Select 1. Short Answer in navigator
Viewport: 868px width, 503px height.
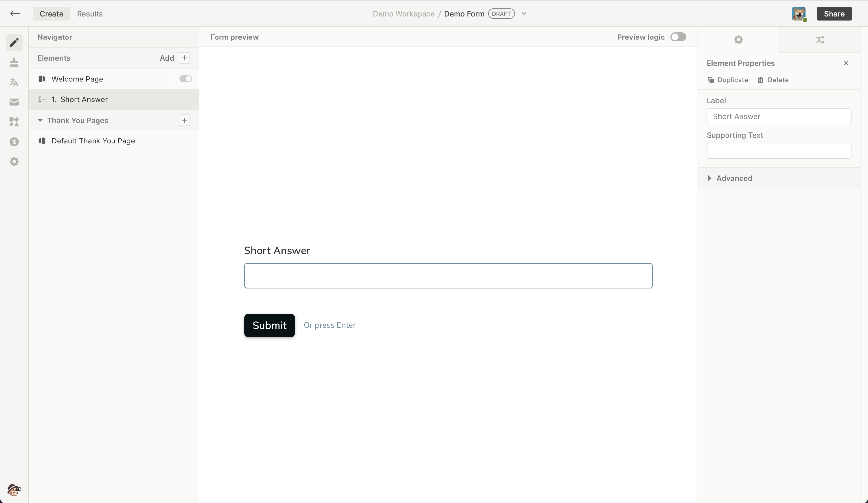coord(114,99)
